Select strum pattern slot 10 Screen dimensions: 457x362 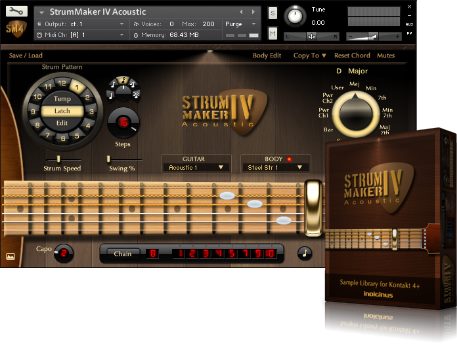37,97
